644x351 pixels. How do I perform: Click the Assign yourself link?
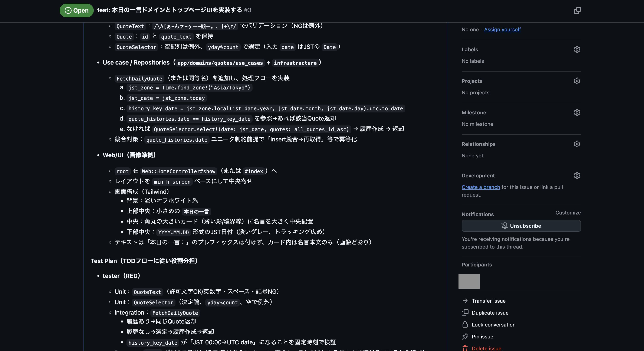point(502,30)
